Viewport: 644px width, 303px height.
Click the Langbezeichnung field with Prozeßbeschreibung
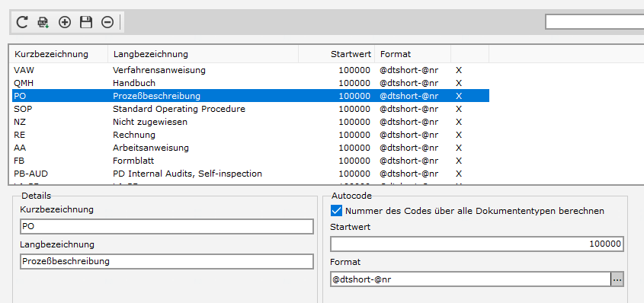point(167,261)
